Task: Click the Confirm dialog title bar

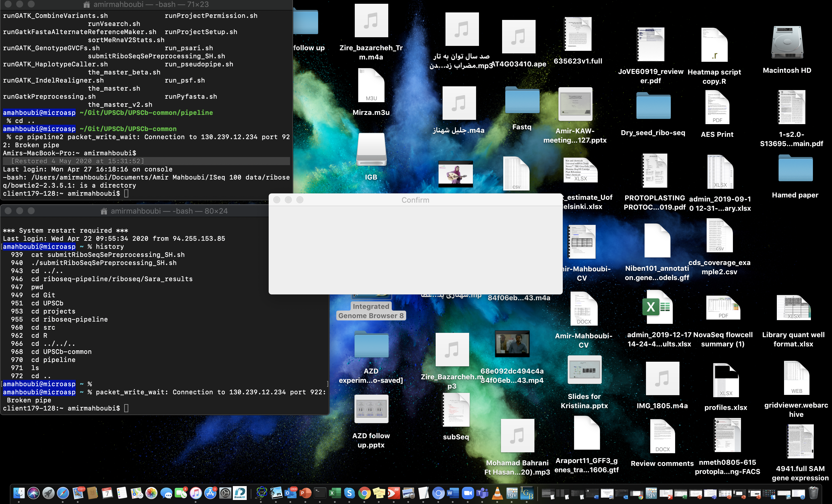Action: [x=415, y=200]
